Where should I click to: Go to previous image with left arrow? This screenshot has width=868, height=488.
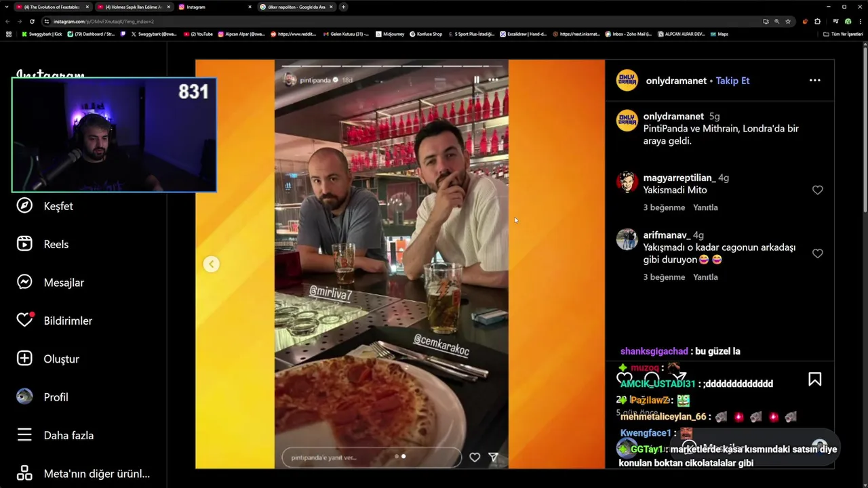[x=211, y=264]
